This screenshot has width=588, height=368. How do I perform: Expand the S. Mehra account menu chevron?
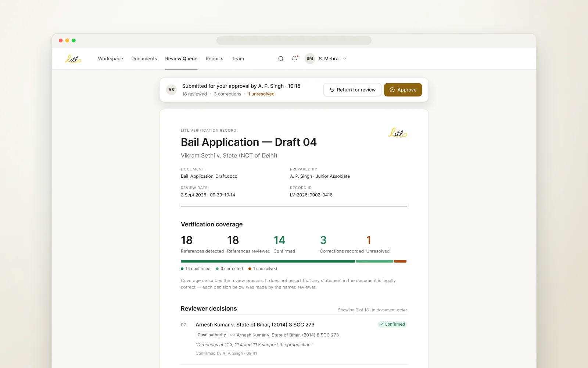click(345, 59)
